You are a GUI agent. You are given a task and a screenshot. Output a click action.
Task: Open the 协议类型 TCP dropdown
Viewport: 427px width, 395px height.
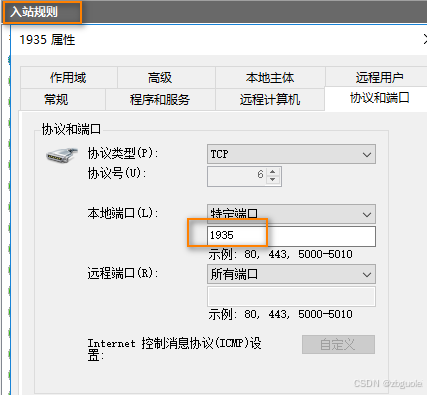291,154
